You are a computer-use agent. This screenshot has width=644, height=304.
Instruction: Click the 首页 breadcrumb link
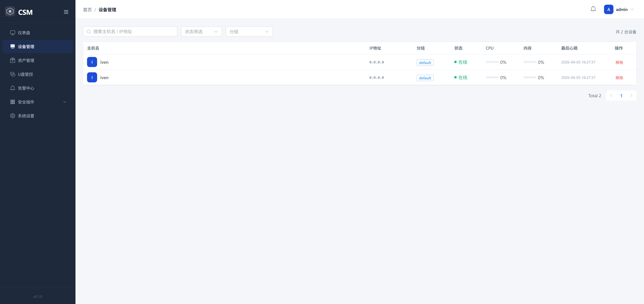87,10
